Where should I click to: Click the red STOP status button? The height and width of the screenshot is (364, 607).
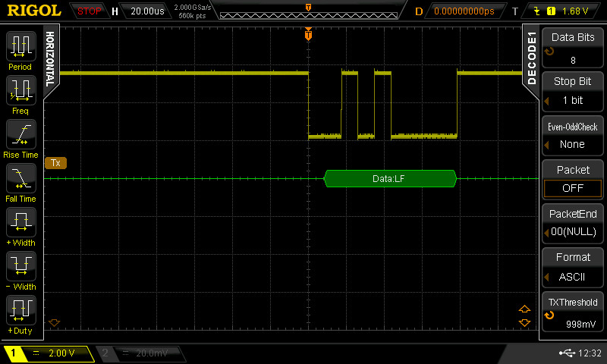90,11
